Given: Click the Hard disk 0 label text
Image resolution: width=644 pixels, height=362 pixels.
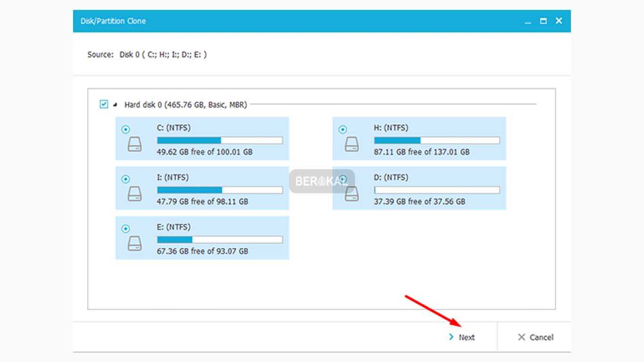Looking at the screenshot, I should pyautogui.click(x=185, y=105).
